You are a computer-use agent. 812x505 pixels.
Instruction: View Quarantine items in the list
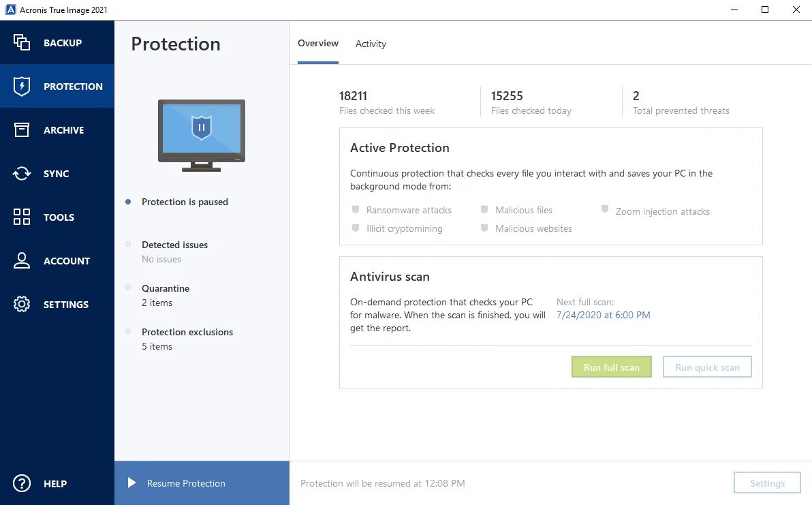coord(166,295)
